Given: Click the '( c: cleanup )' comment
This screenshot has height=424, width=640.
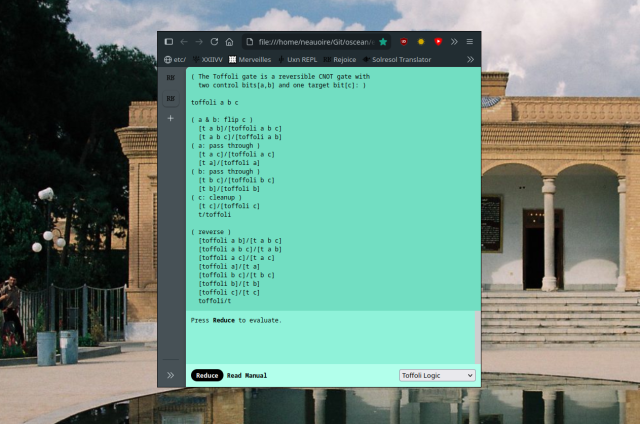Looking at the screenshot, I should [x=216, y=197].
